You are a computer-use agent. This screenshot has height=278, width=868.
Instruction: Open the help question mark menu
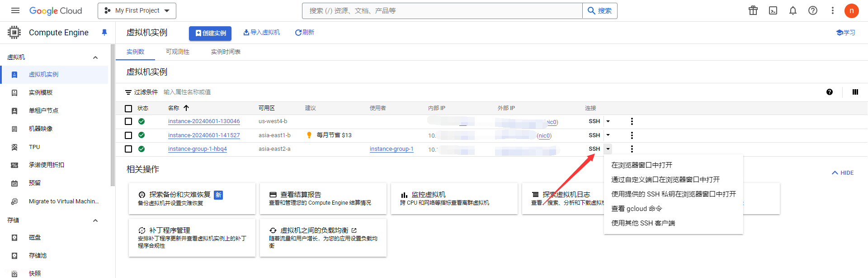(813, 10)
